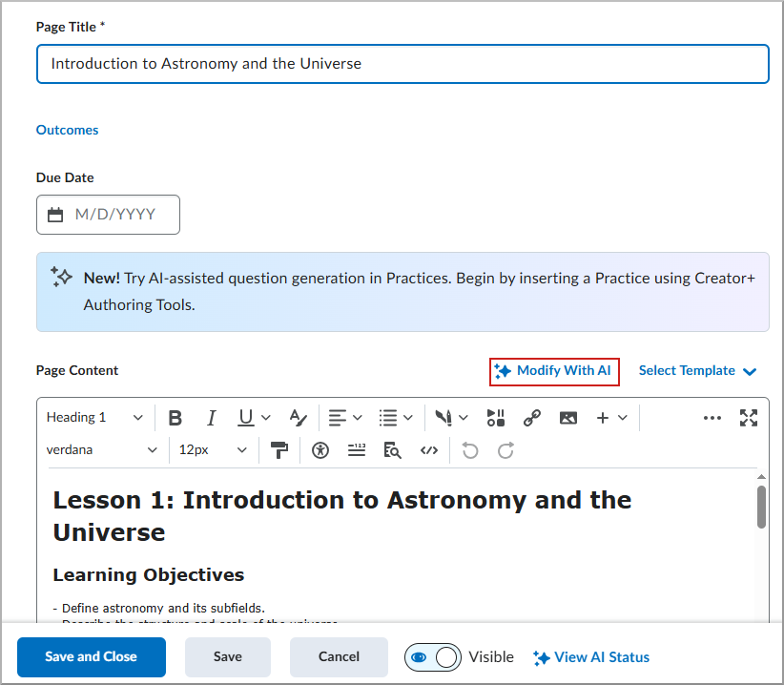Click Modify With AI
The width and height of the screenshot is (784, 685).
pos(554,371)
